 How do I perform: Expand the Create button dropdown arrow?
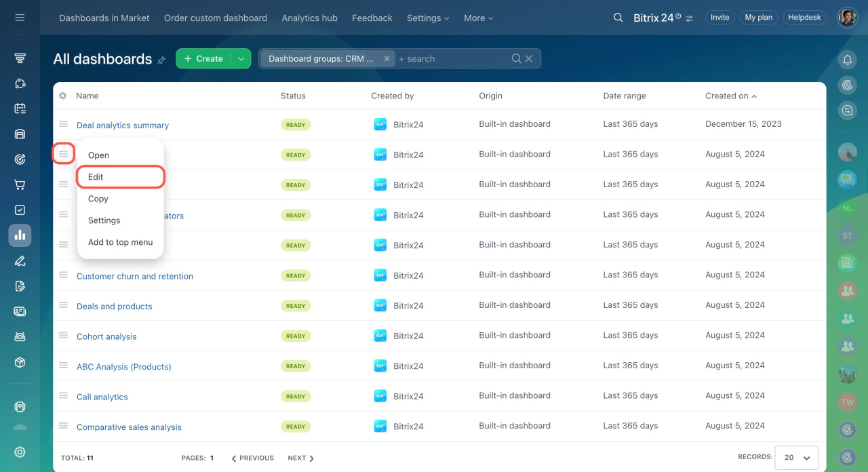(241, 59)
